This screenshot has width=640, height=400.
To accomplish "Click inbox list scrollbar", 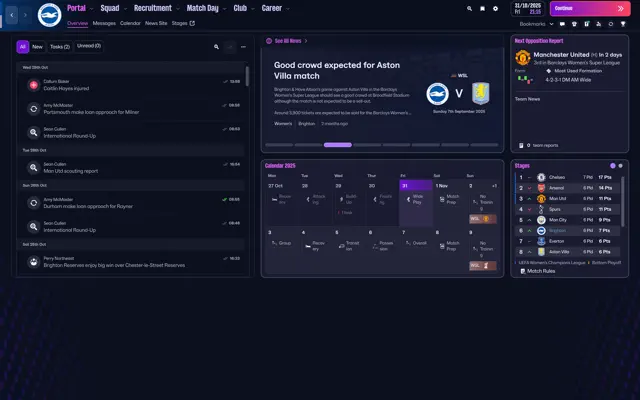I will (247, 76).
